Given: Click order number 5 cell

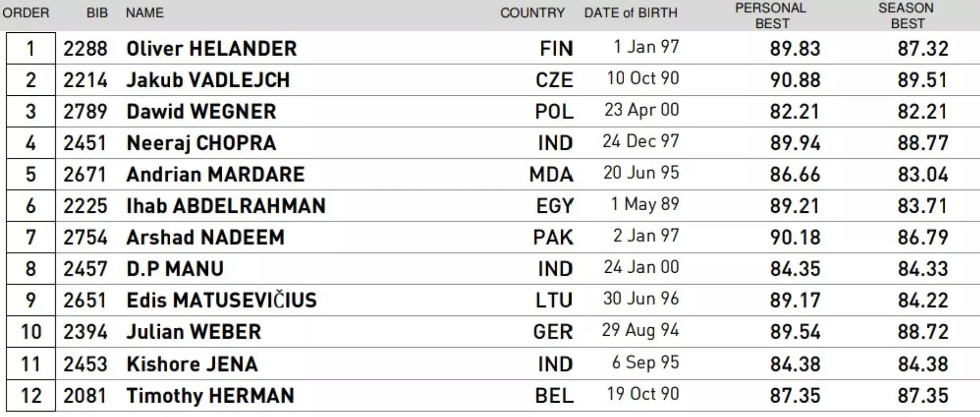Looking at the screenshot, I should [x=31, y=174].
